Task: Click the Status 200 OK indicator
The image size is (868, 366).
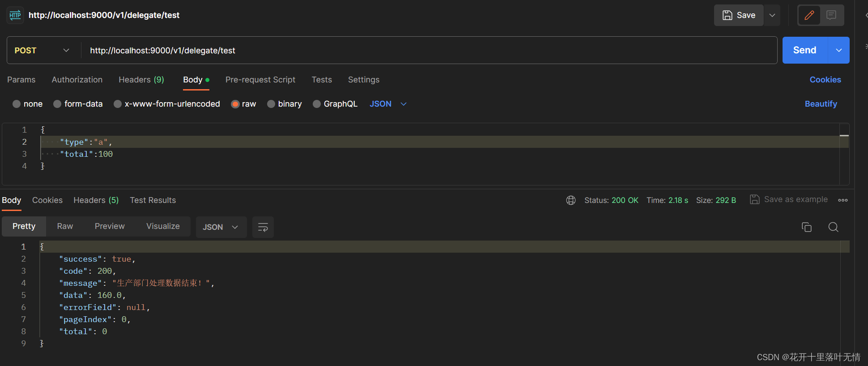Action: pos(611,200)
